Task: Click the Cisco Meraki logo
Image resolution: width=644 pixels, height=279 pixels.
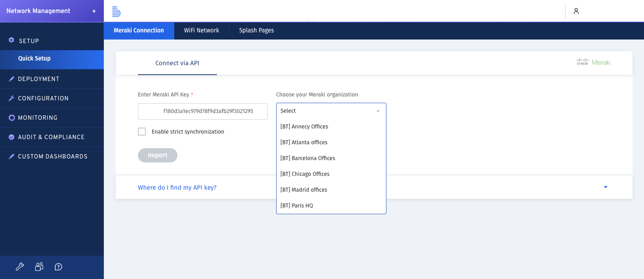Action: click(x=593, y=62)
